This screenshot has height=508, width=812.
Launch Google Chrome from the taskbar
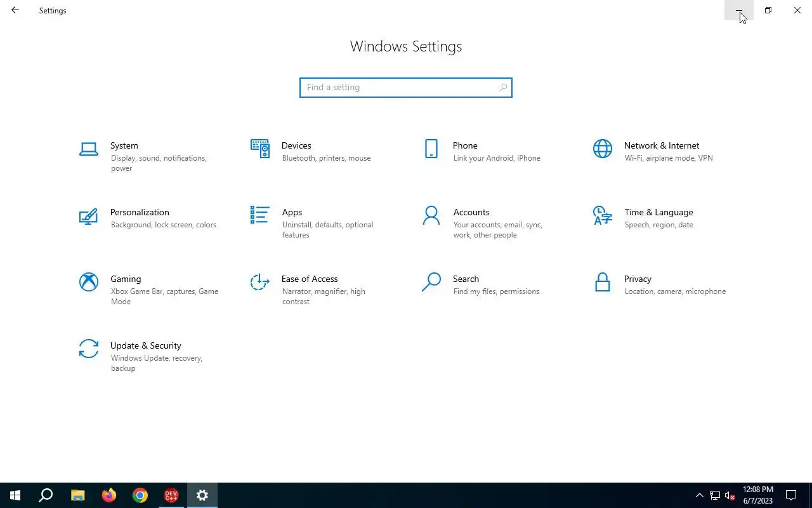point(140,495)
